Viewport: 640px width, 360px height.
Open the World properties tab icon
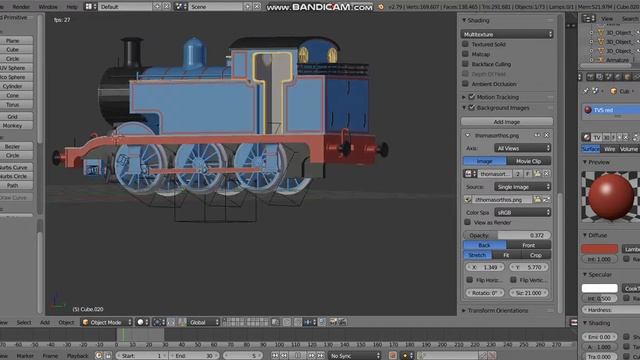(618, 77)
